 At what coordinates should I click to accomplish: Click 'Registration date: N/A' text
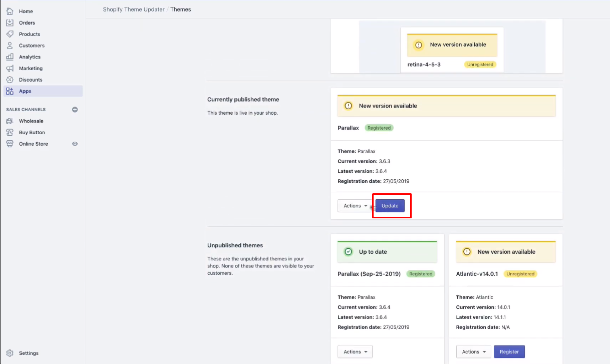coord(483,327)
